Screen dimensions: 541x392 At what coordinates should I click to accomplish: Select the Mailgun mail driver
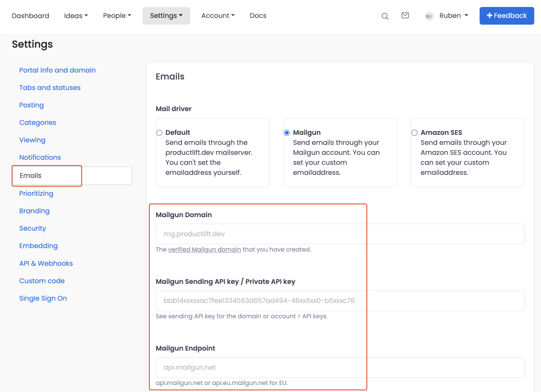[x=287, y=133]
